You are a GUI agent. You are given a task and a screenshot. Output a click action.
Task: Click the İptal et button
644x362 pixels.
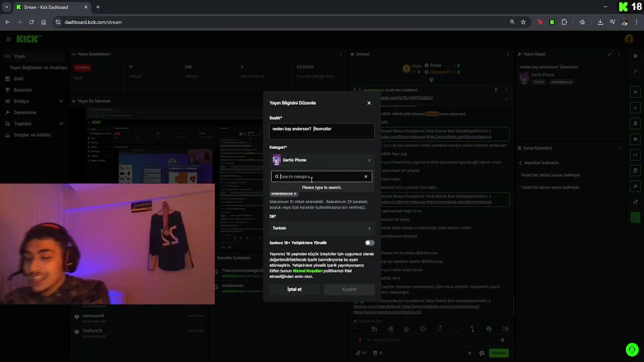tap(294, 289)
